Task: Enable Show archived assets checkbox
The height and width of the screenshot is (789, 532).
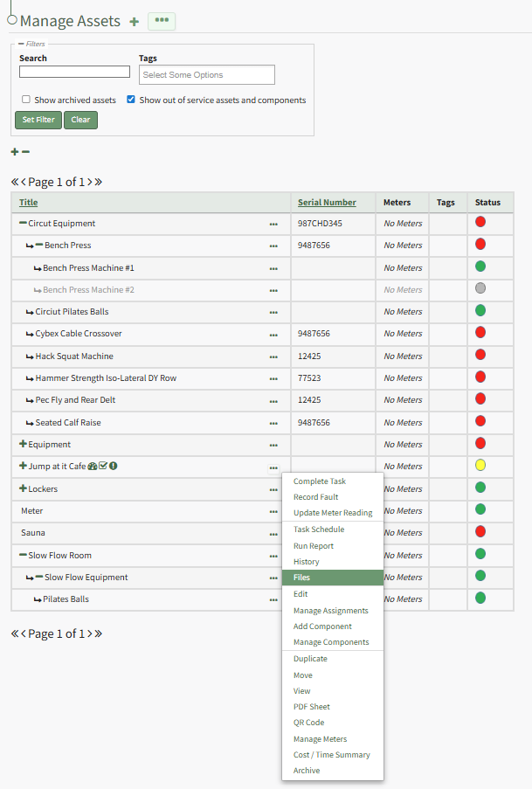Action: [x=26, y=100]
